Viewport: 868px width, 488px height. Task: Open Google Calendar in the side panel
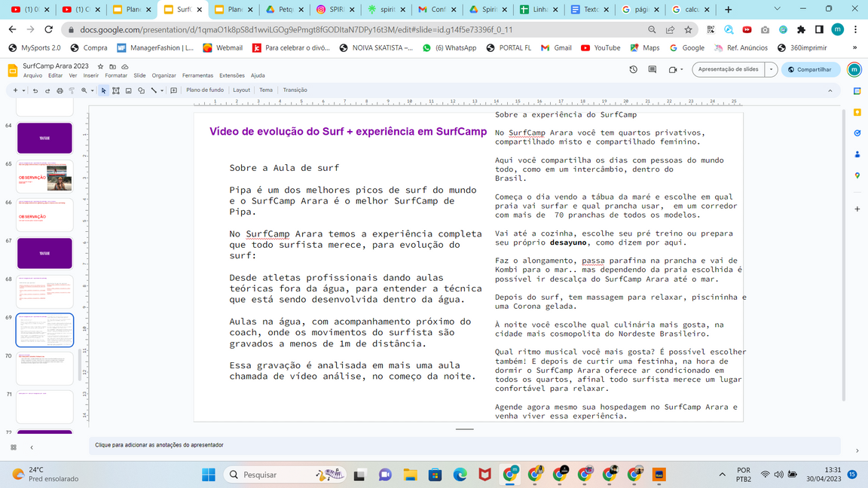[x=857, y=91]
